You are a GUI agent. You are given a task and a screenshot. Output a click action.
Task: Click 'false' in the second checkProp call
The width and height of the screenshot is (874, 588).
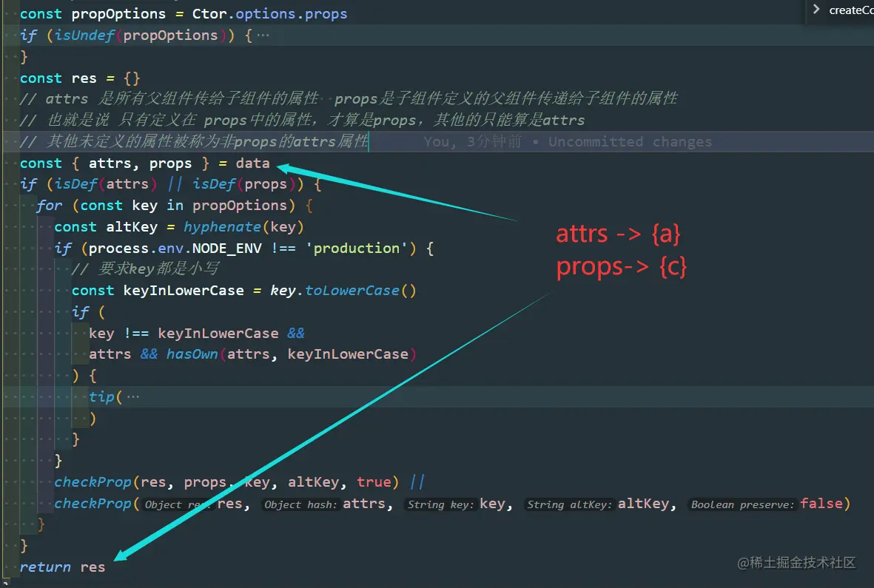(821, 504)
